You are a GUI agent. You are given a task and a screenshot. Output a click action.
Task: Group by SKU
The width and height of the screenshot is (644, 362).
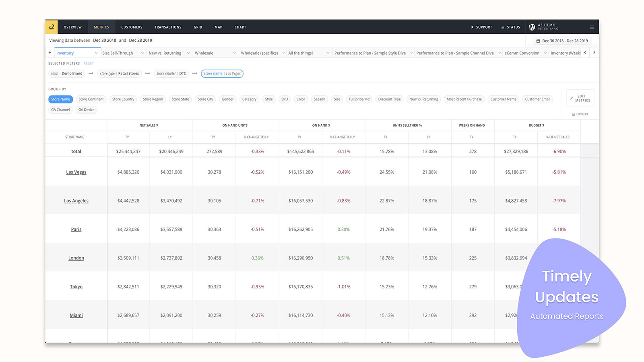285,99
